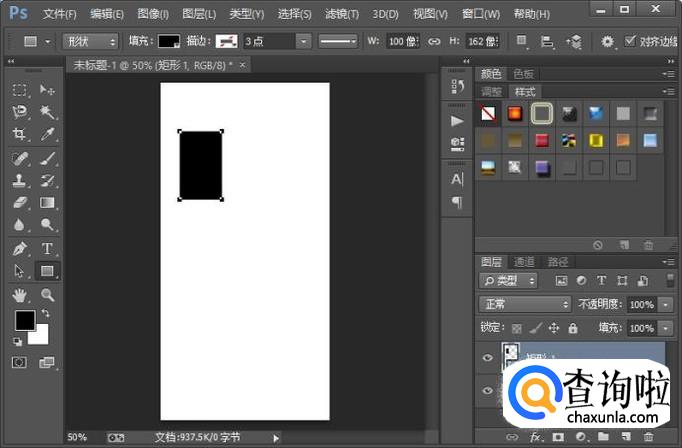Expand the 不透明度 opacity dropdown arrow
The width and height of the screenshot is (682, 448).
[x=666, y=304]
